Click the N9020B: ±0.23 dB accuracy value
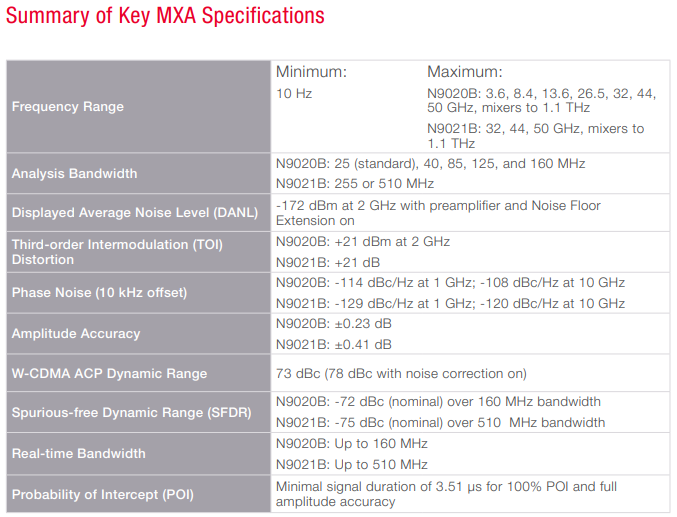This screenshot has height=517, width=677. pyautogui.click(x=334, y=324)
